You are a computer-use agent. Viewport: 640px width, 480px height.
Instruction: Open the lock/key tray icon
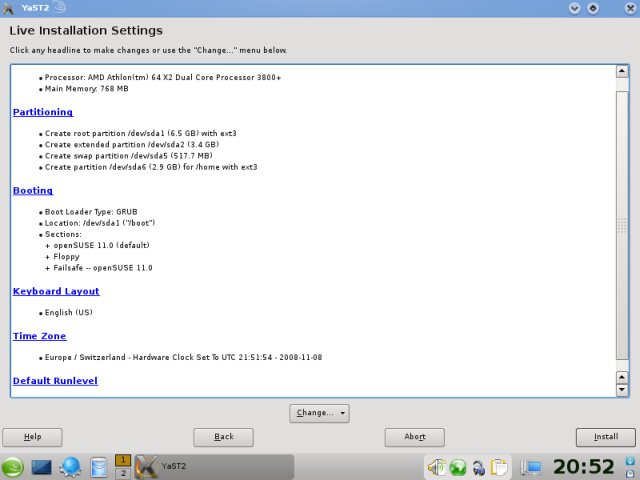point(479,468)
